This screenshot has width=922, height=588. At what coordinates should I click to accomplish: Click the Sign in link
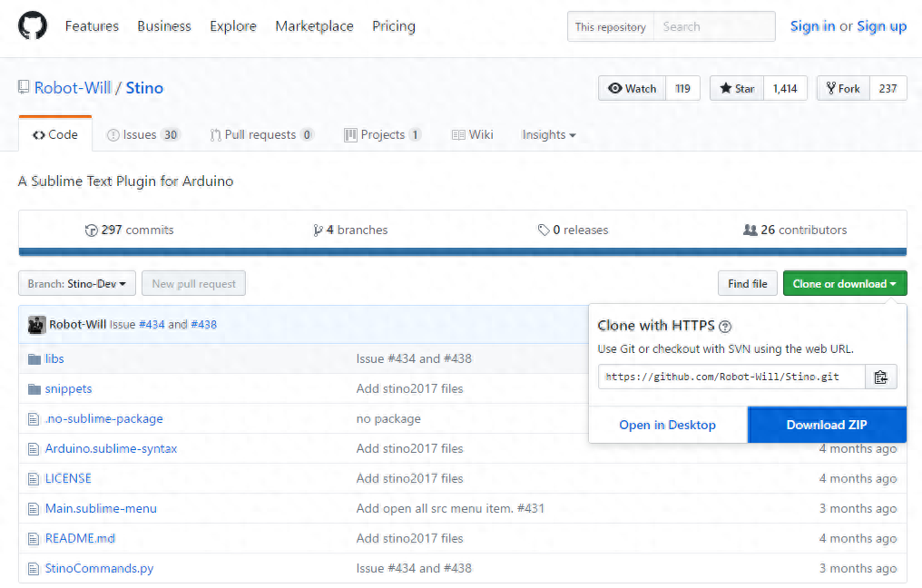pyautogui.click(x=812, y=26)
